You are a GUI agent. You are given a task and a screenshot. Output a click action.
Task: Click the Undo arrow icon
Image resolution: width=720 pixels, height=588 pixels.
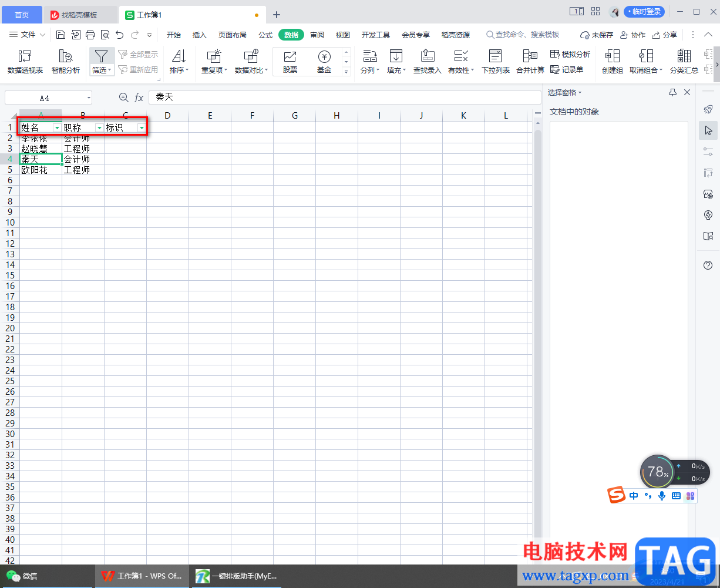(x=120, y=35)
